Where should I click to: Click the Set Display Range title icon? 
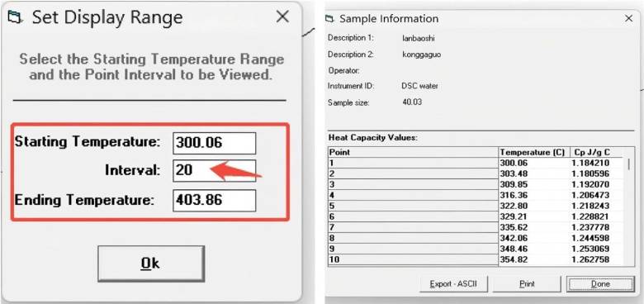pos(16,17)
